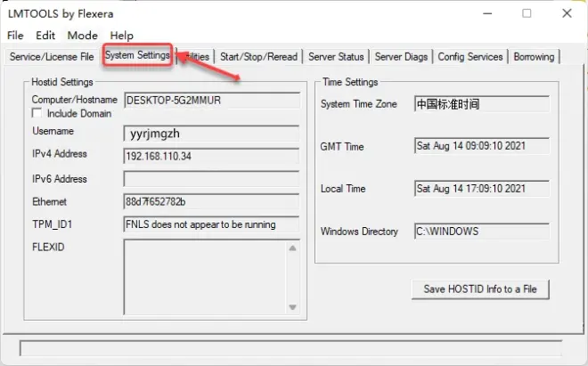Click the IPv4 Address field 192.168.110.34

(211, 156)
